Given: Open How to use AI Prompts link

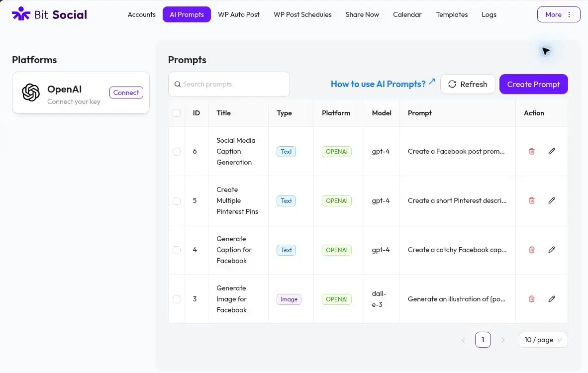Looking at the screenshot, I should click(383, 84).
